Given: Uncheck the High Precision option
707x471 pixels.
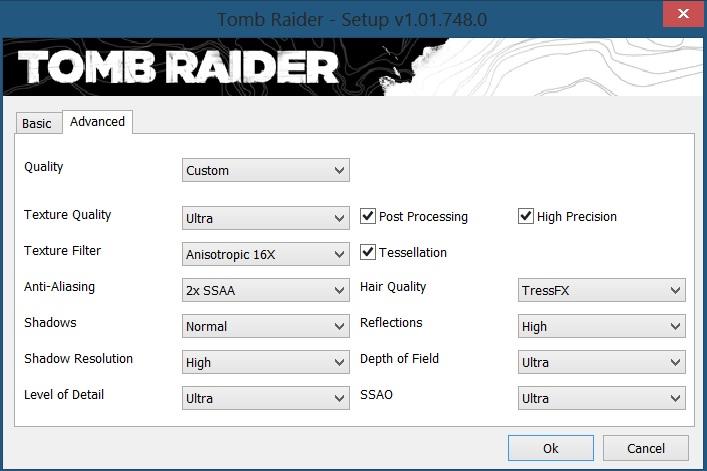Looking at the screenshot, I should click(x=526, y=216).
